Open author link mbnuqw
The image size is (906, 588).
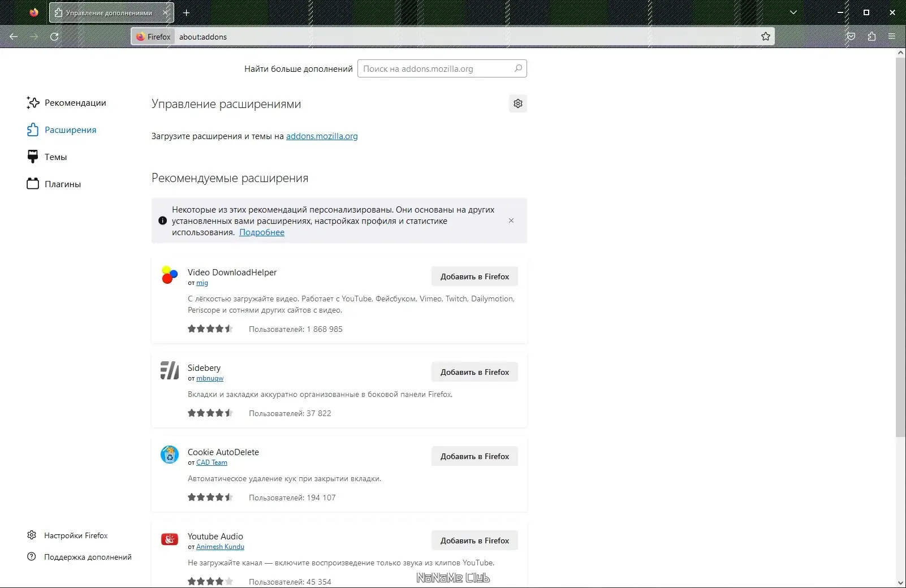tap(210, 378)
